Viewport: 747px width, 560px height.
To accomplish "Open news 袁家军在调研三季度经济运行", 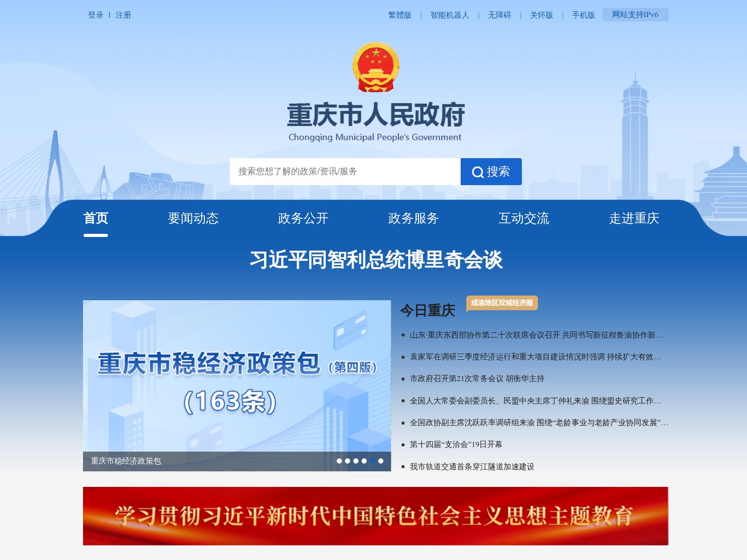I will [x=535, y=357].
